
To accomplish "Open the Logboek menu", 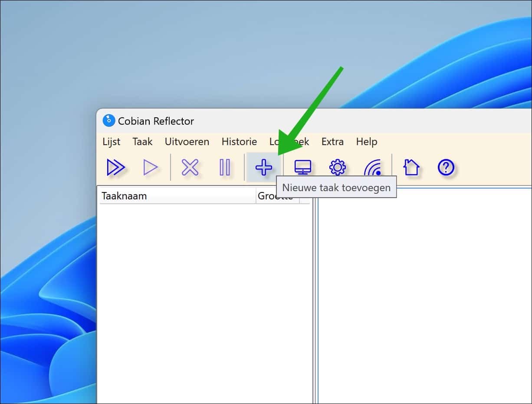I will 289,142.
